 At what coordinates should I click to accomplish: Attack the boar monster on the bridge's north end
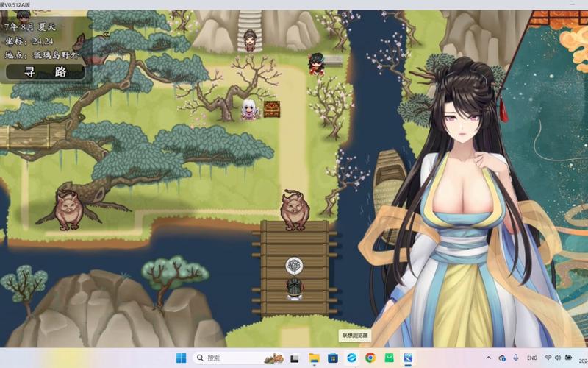point(295,210)
